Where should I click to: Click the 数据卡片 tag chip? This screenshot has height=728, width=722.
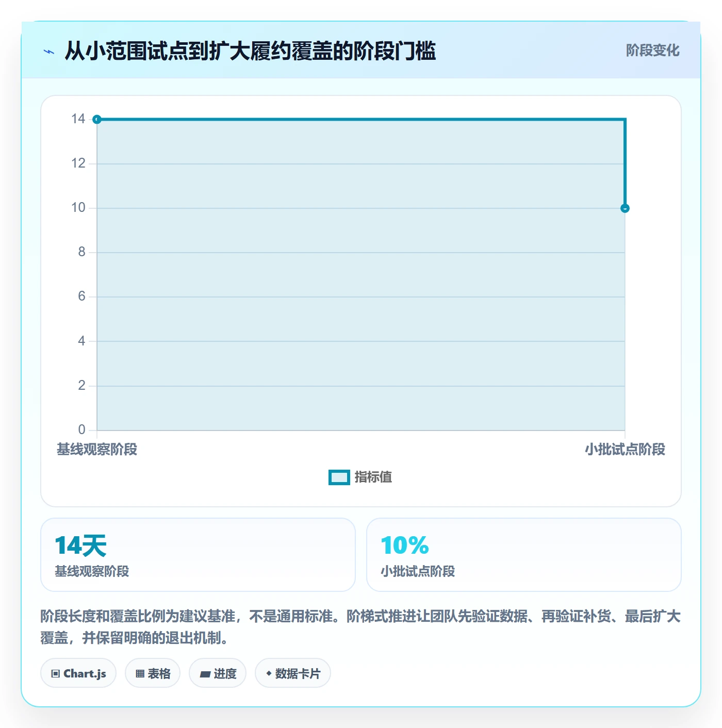(293, 673)
